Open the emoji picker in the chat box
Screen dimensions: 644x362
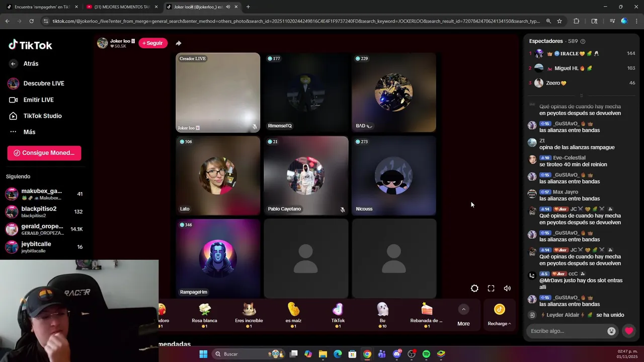611,331
